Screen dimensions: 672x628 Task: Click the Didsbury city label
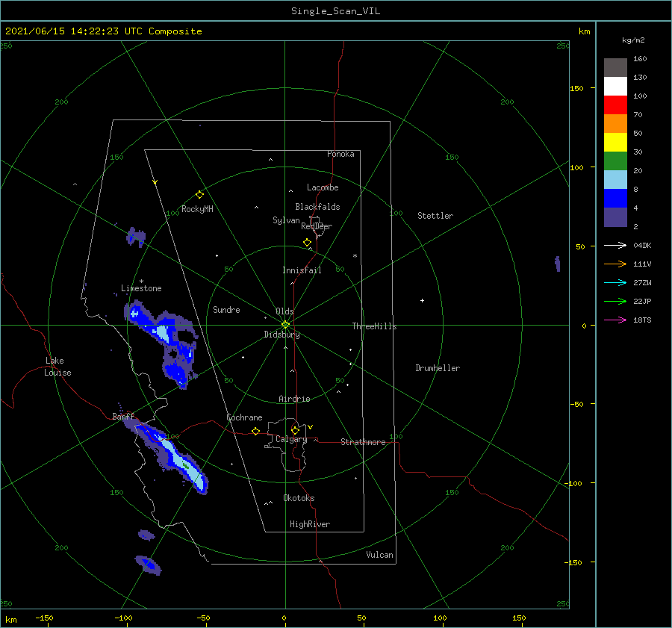281,335
